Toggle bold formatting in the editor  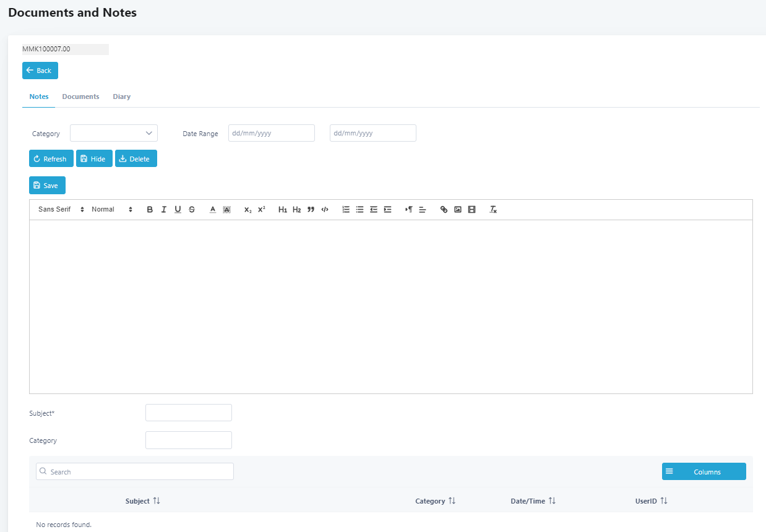click(x=150, y=210)
